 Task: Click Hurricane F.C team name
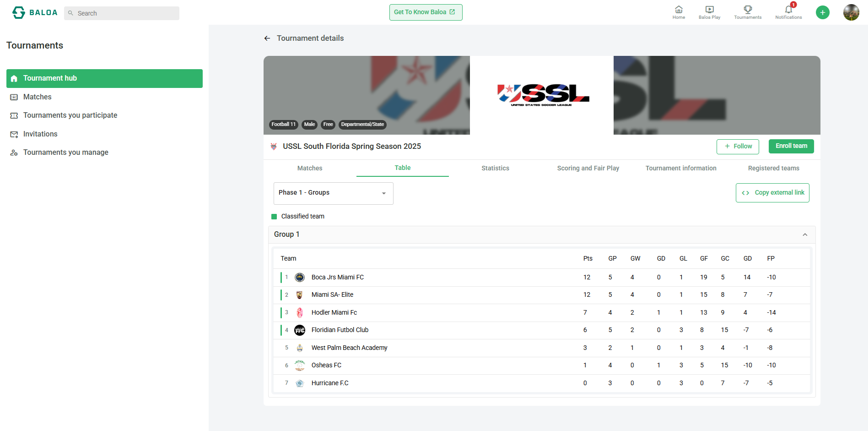coord(330,383)
